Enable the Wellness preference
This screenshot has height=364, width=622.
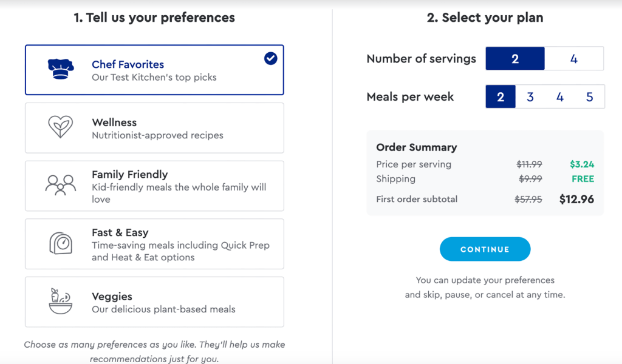coord(154,127)
